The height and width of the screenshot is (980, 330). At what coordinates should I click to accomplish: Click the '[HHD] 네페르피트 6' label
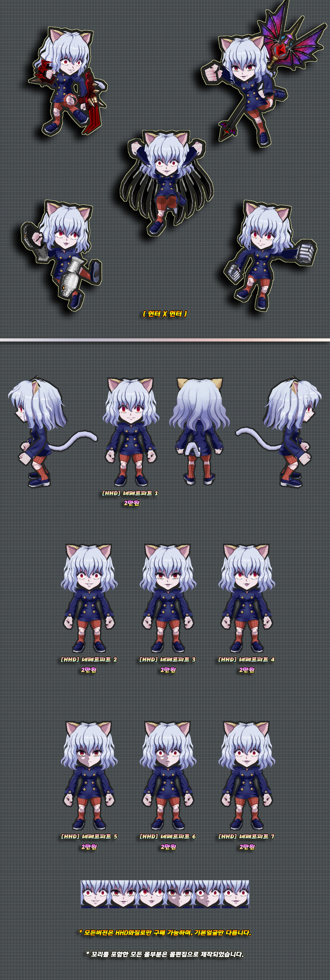168,837
